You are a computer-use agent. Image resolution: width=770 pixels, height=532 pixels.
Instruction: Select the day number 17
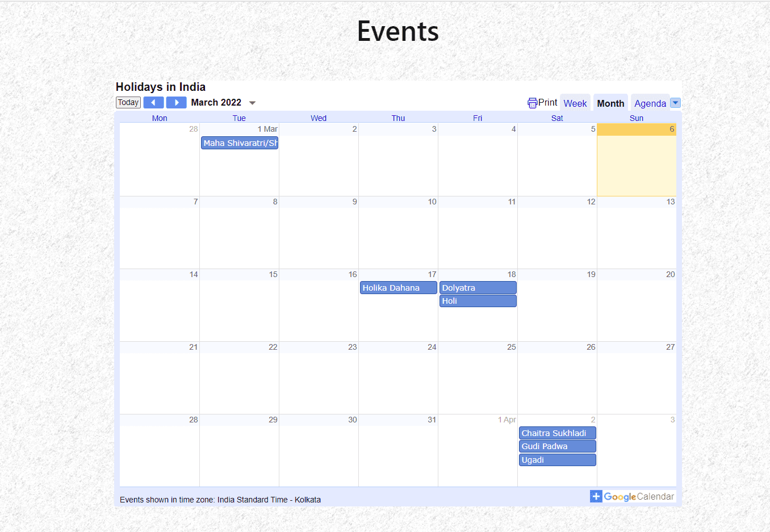coord(432,274)
